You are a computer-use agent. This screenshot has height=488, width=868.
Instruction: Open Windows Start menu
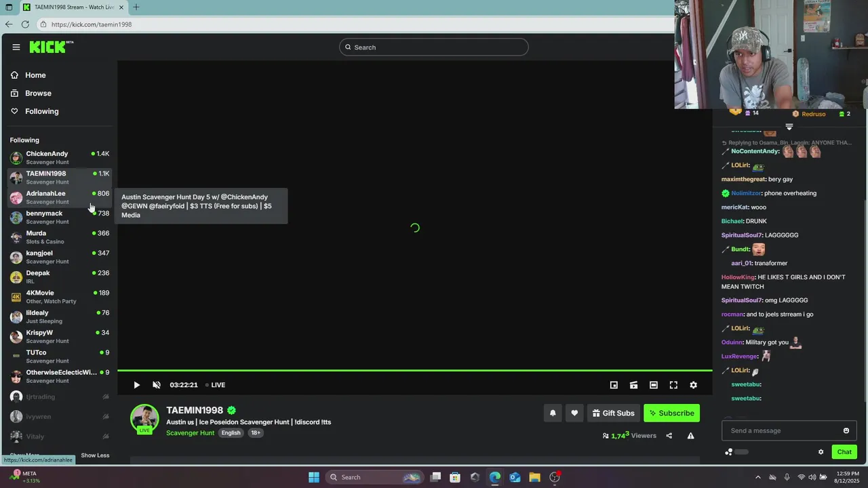coord(314,477)
